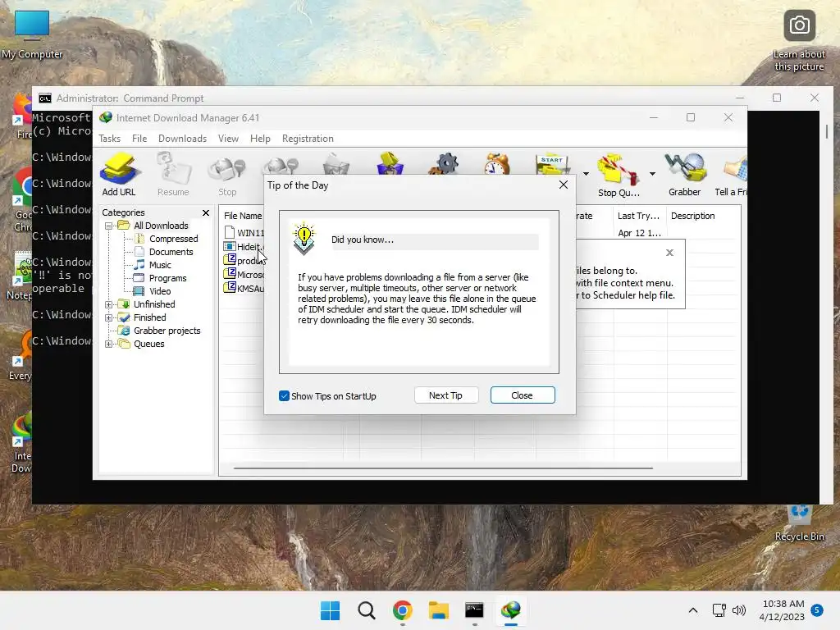840x630 pixels.
Task: Switch to Command Prompt in the taskbar
Action: coord(474,610)
